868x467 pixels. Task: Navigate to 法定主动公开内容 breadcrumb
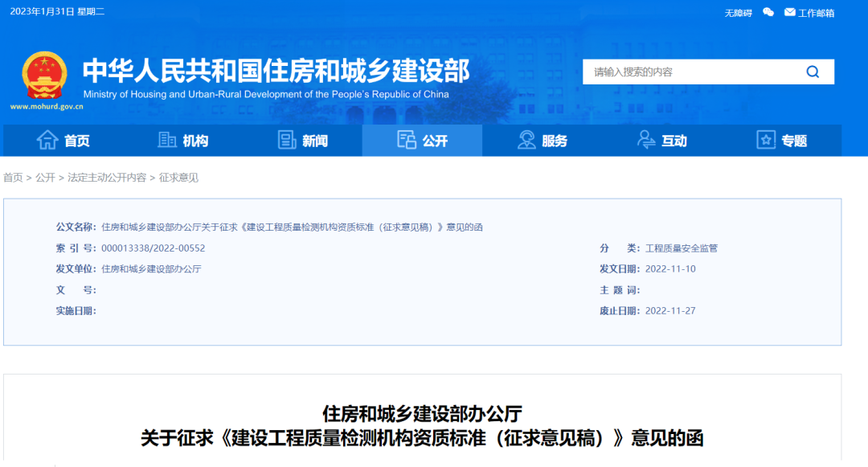(107, 178)
